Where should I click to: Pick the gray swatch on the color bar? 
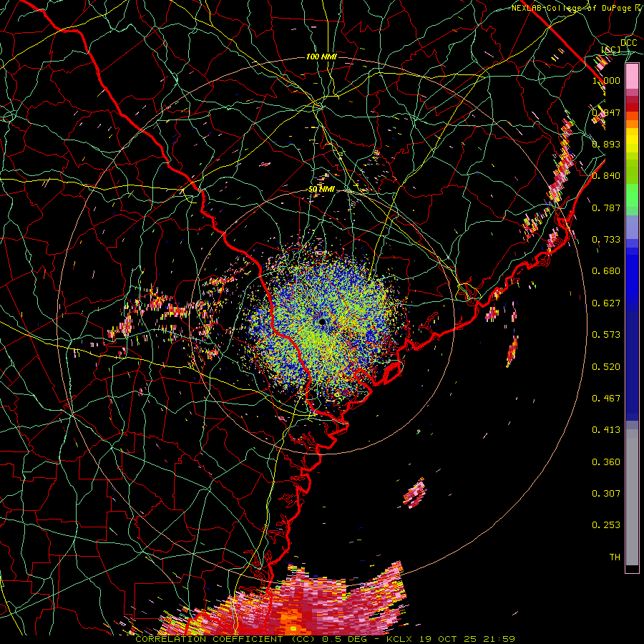click(x=632, y=497)
